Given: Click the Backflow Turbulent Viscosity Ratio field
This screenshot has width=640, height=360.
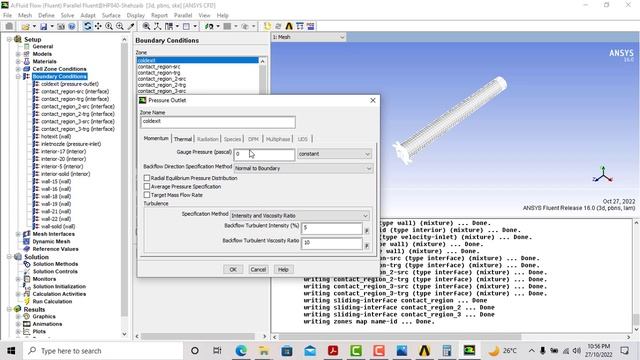Looking at the screenshot, I should click(331, 243).
